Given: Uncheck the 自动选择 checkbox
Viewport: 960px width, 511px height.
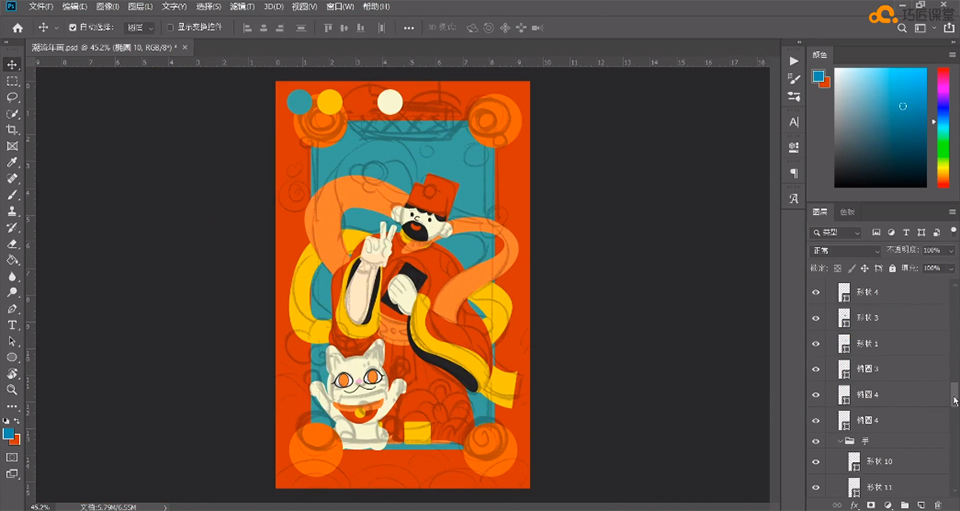Looking at the screenshot, I should [x=73, y=28].
